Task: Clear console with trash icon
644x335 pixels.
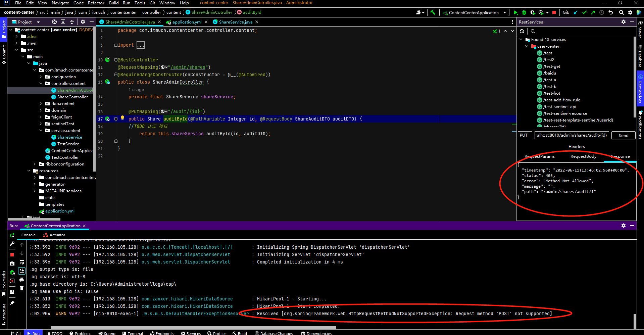Action: click(x=22, y=288)
